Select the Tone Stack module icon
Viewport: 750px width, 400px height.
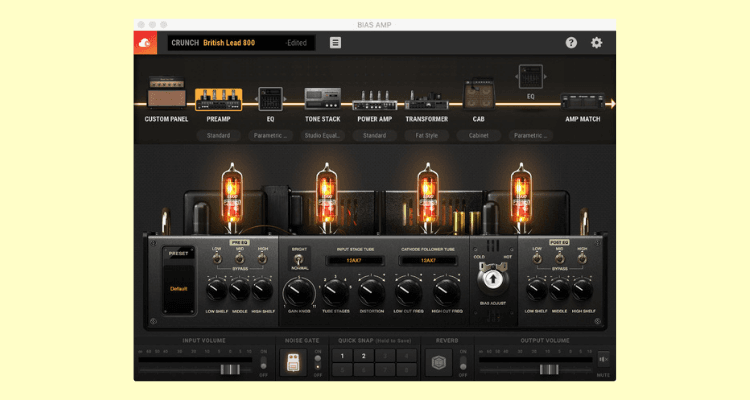coord(322,99)
